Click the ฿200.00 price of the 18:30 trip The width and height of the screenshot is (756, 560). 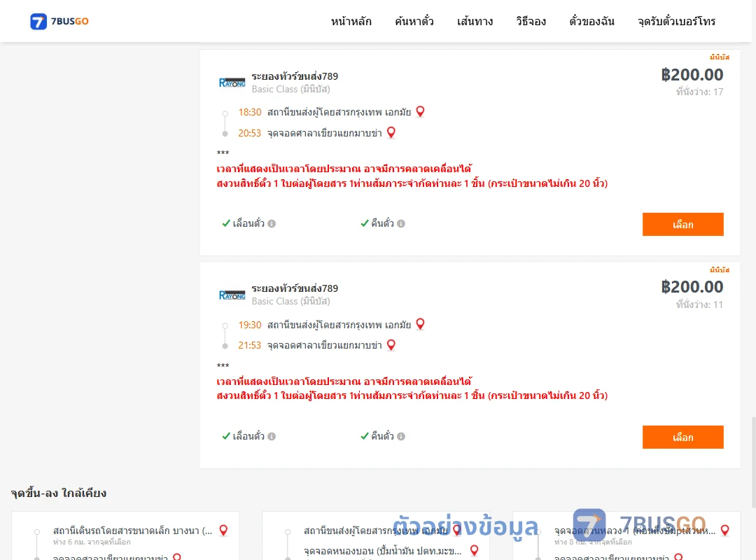pos(692,75)
